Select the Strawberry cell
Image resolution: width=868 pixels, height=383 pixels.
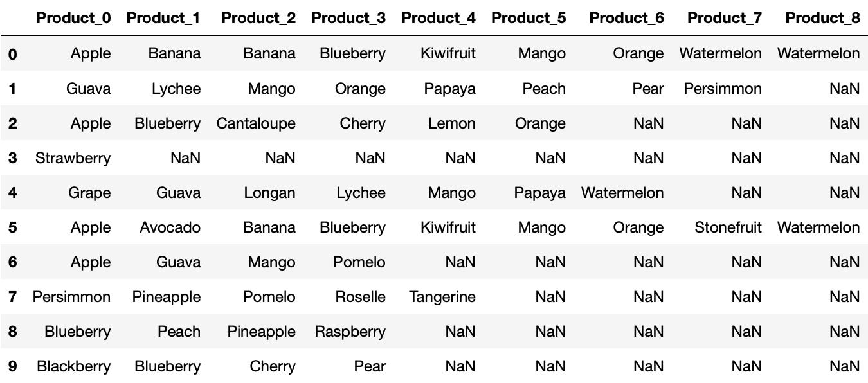pyautogui.click(x=73, y=158)
